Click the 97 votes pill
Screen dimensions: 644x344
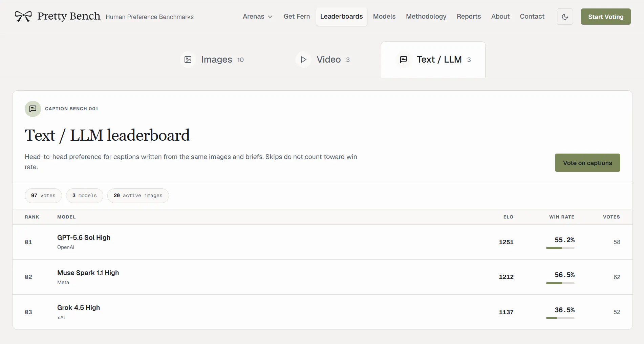tap(43, 196)
